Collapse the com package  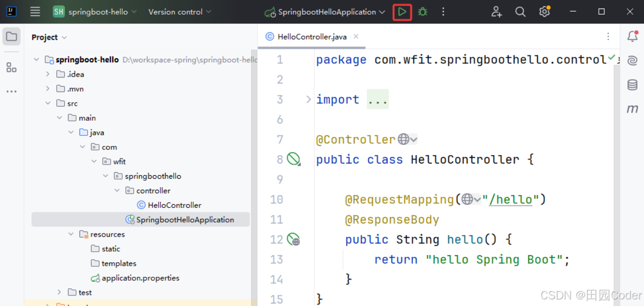click(83, 147)
